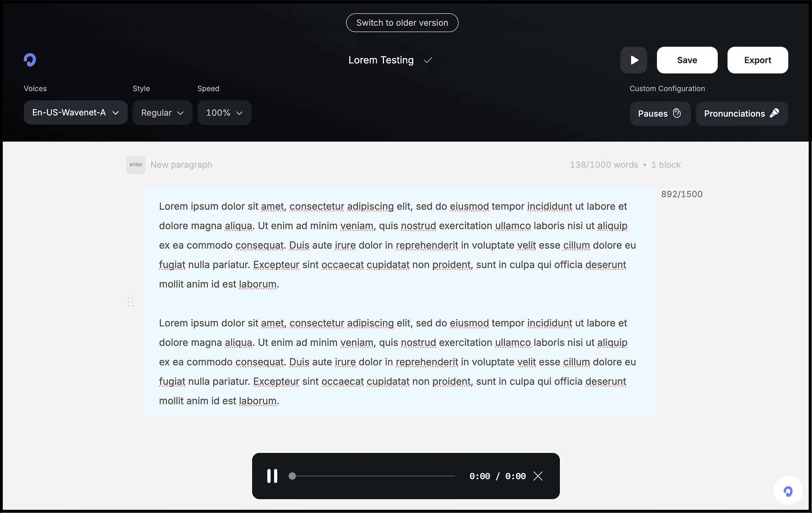Open the floating chat widget icon
This screenshot has width=812, height=513.
pos(788,491)
